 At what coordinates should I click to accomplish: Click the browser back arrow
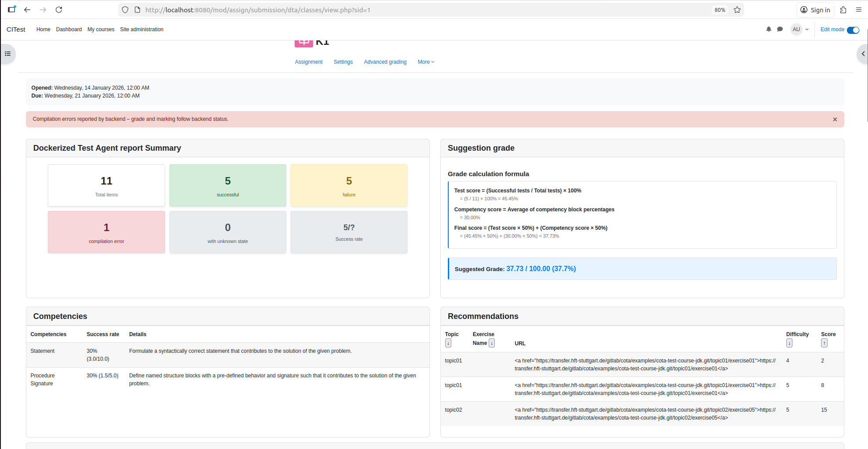(x=27, y=10)
